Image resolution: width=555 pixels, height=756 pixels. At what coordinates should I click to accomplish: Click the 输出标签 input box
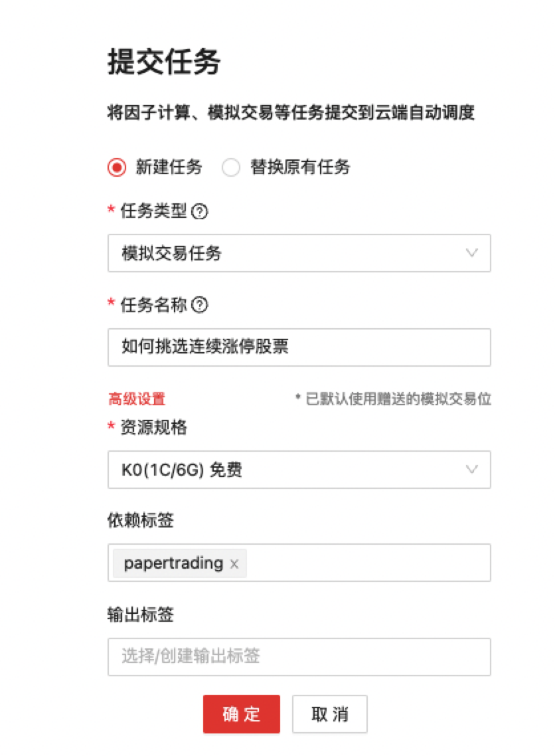click(x=299, y=657)
